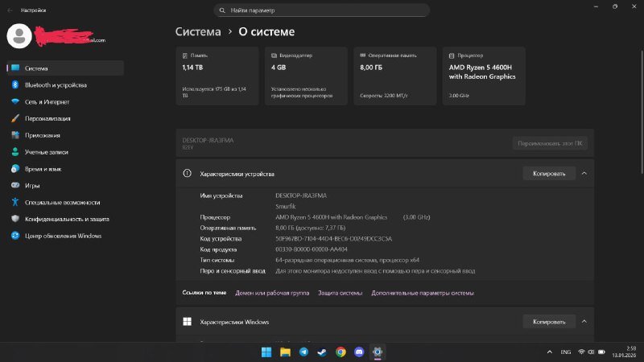
Task: Open the user account avatar
Action: coord(19,36)
